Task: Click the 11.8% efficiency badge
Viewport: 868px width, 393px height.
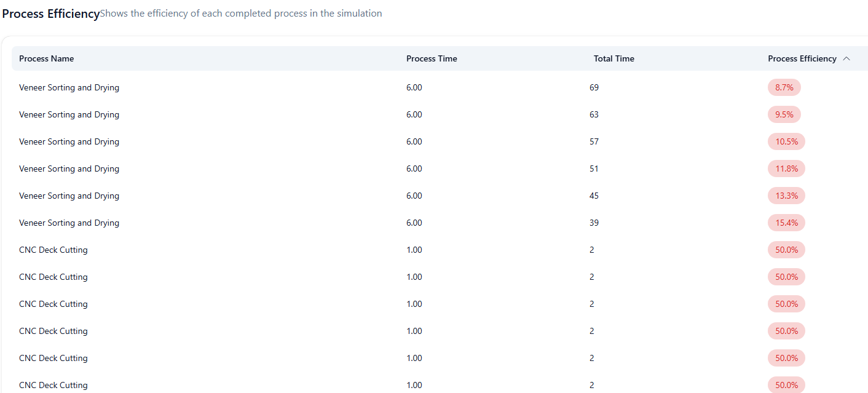Action: (x=786, y=169)
